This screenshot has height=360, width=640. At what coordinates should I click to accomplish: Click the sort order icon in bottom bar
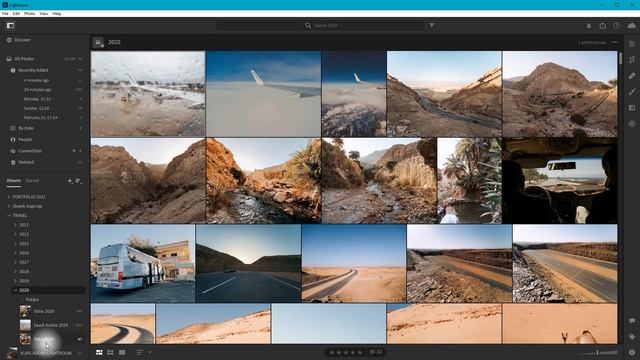coord(140,352)
